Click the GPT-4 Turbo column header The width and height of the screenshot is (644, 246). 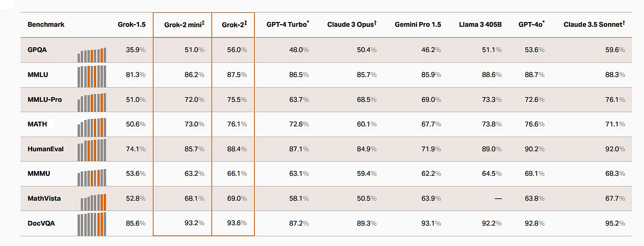pos(288,25)
